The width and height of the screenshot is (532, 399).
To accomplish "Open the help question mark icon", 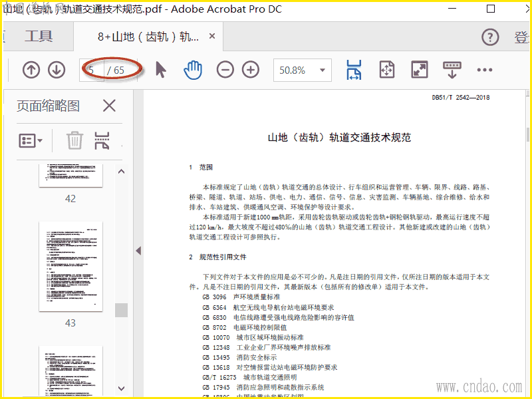I will pos(490,37).
